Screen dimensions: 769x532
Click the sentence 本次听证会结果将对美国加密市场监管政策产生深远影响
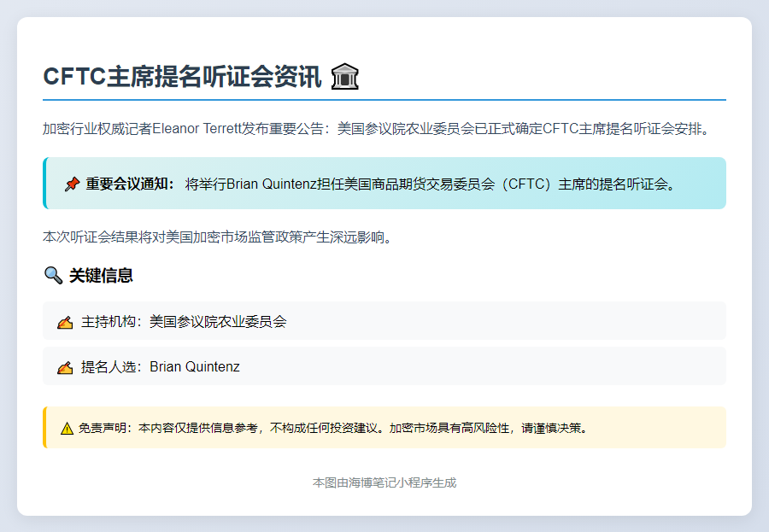pyautogui.click(x=218, y=237)
